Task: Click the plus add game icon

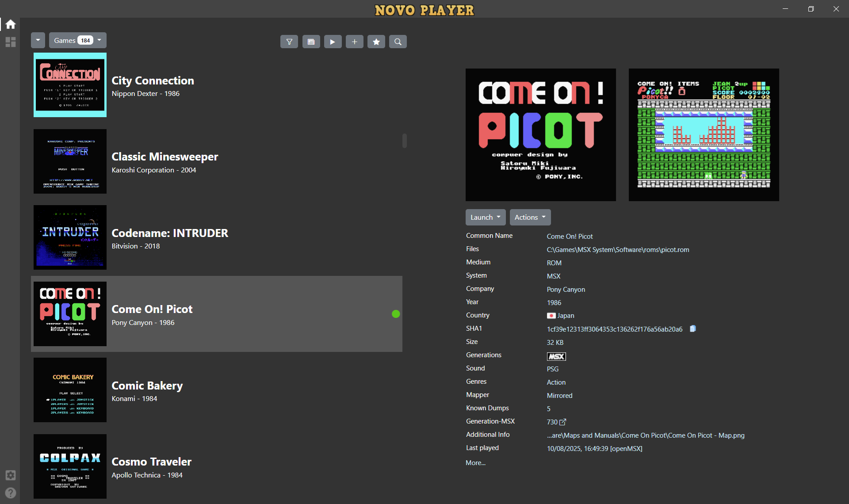Action: pyautogui.click(x=354, y=42)
